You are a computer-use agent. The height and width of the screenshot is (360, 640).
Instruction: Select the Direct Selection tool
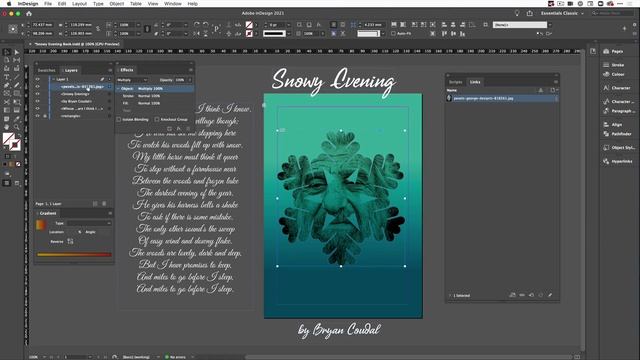tap(16, 52)
